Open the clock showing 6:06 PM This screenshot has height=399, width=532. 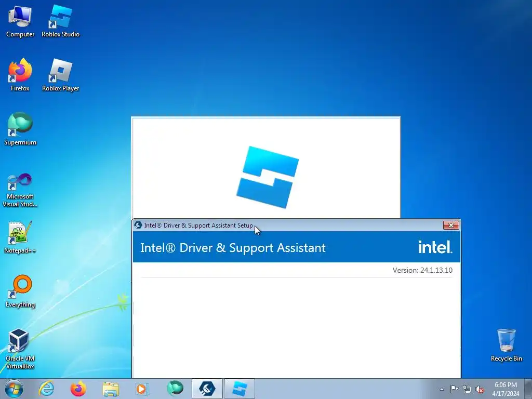(x=506, y=389)
